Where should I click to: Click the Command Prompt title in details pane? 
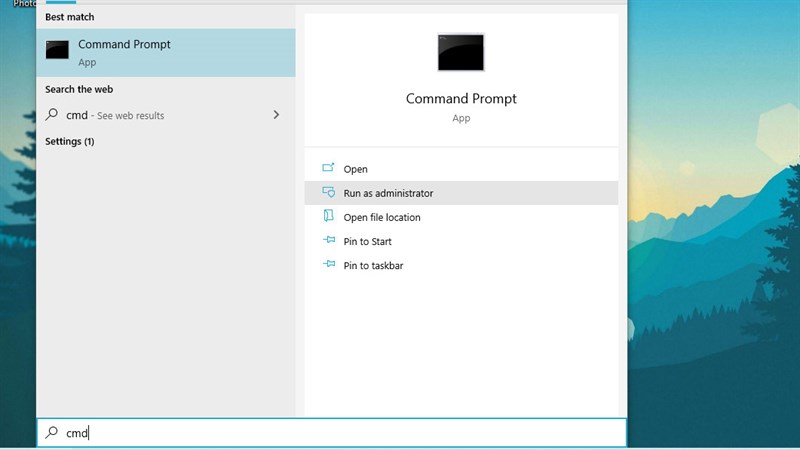(x=461, y=98)
